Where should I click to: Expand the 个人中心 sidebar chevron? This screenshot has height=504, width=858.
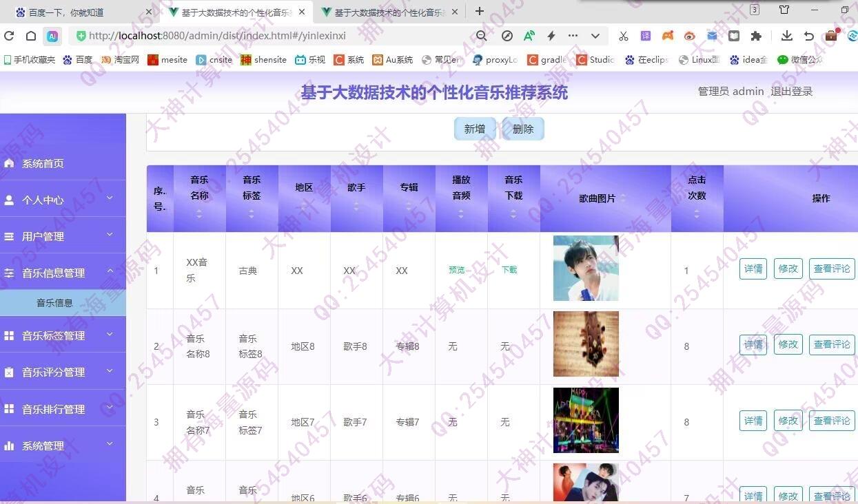[x=110, y=198]
